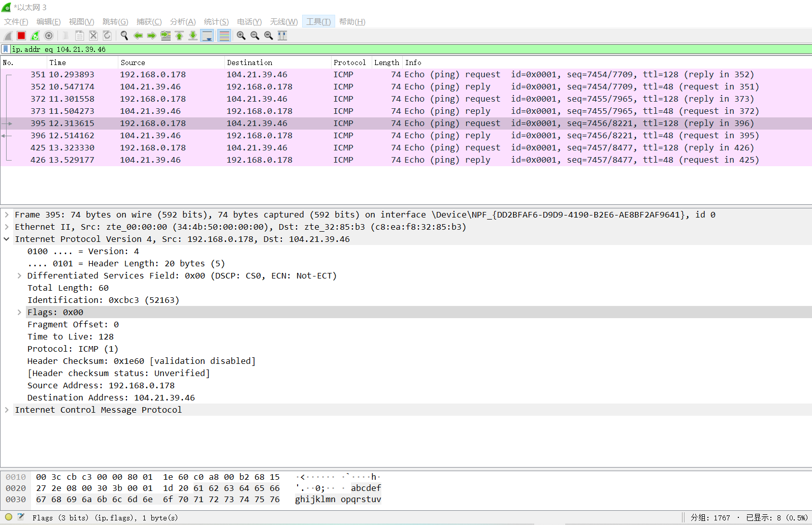This screenshot has height=525, width=812.
Task: Open the 统计(S) menu
Action: 216,22
